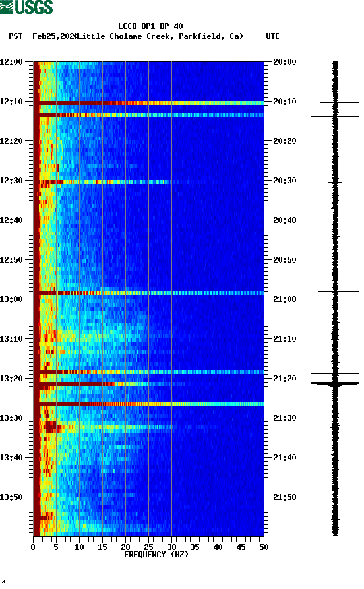Click the 'UTC' timezone label
This screenshot has height=589, width=364.
(273, 36)
